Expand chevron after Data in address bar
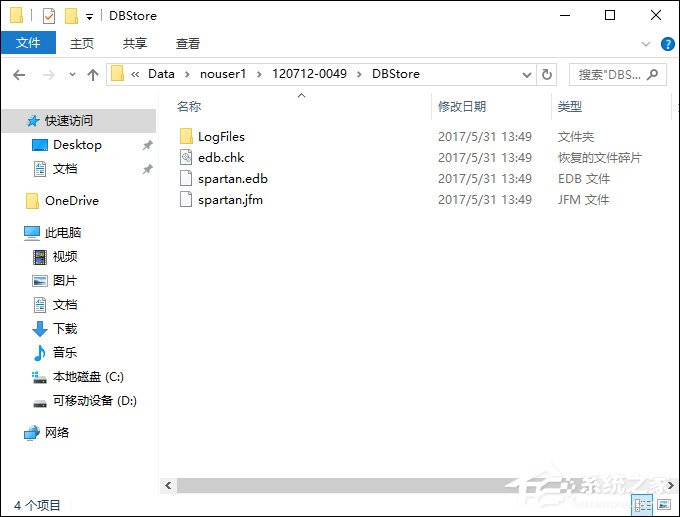Image resolution: width=680 pixels, height=517 pixels. (187, 74)
